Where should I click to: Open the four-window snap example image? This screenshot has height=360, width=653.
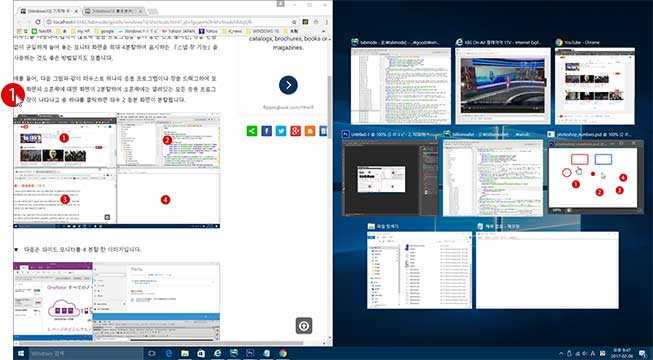pos(117,170)
